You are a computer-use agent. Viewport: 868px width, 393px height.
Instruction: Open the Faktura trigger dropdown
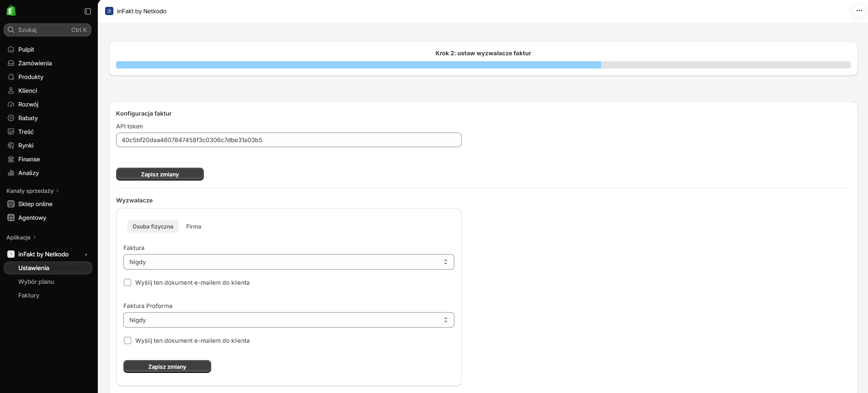(x=289, y=262)
